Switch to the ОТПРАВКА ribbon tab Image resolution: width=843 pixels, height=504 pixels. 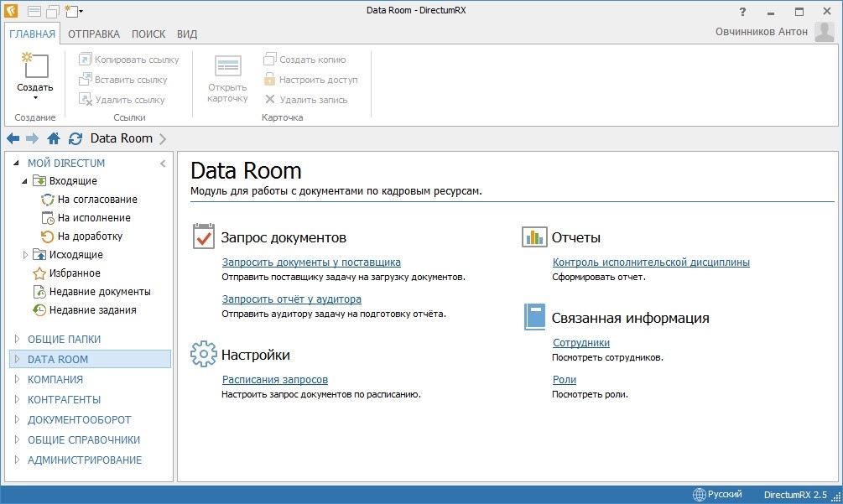94,34
